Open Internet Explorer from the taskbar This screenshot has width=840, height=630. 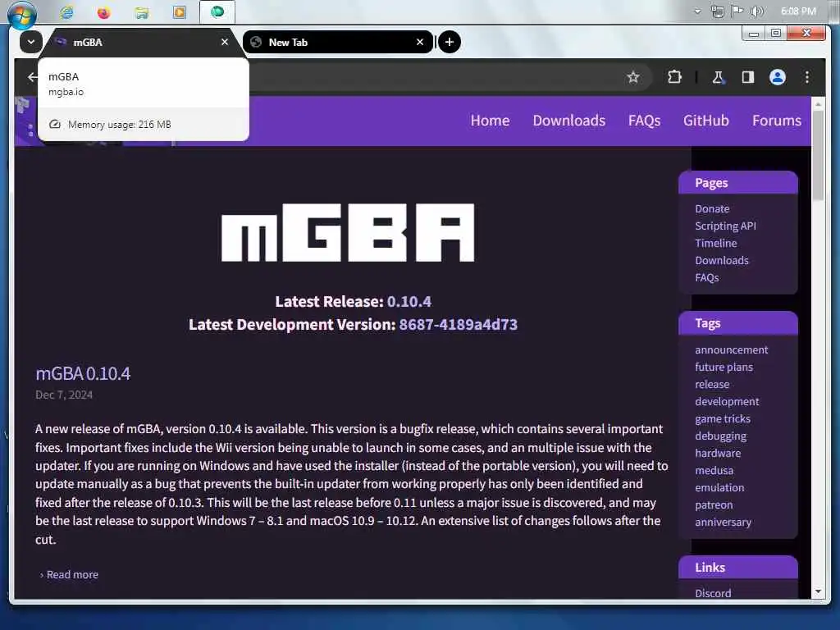pyautogui.click(x=67, y=11)
